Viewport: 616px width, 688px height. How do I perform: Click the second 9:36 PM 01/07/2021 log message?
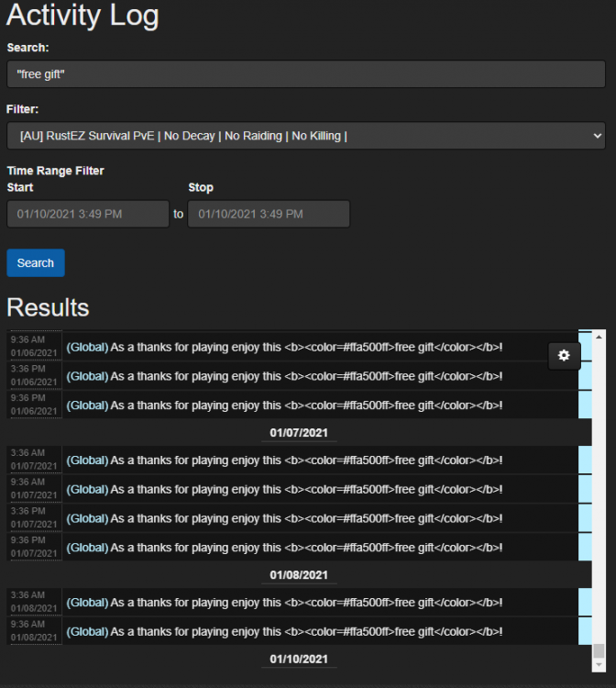306,548
